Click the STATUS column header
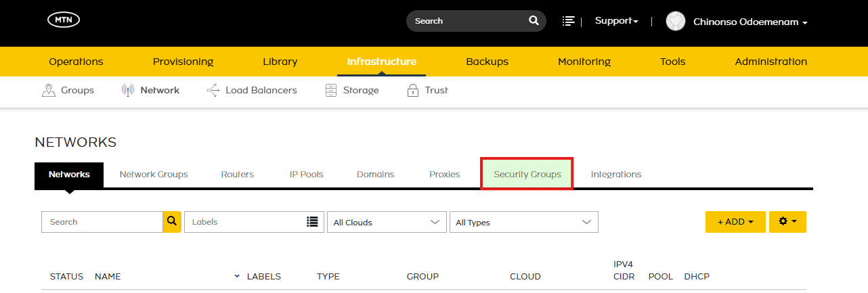This screenshot has width=868, height=293. [66, 277]
